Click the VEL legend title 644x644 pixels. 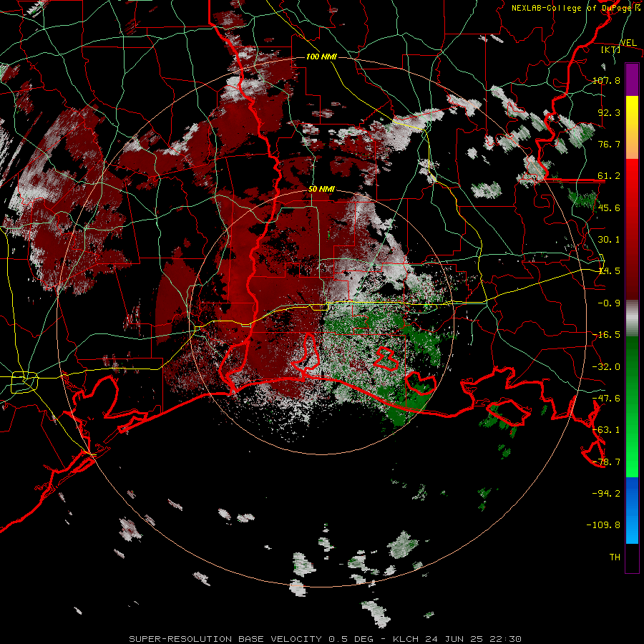click(628, 43)
